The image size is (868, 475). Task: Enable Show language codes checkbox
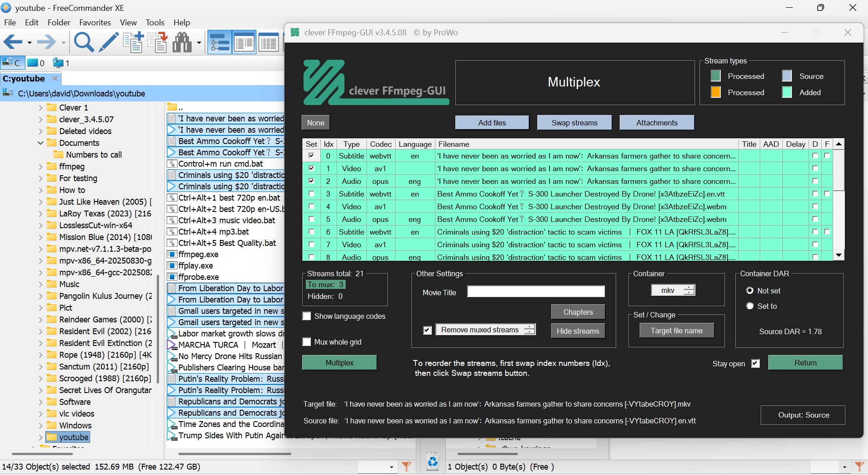[307, 316]
